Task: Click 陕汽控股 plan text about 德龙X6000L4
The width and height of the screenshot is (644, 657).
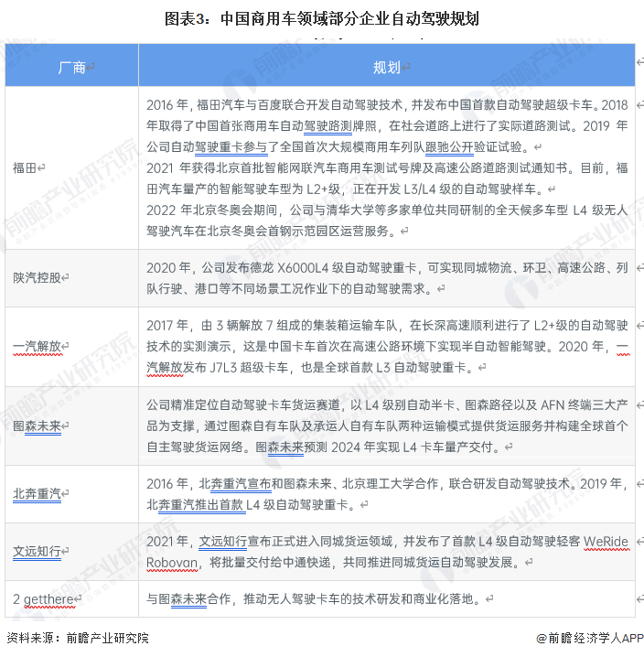Action: click(387, 278)
